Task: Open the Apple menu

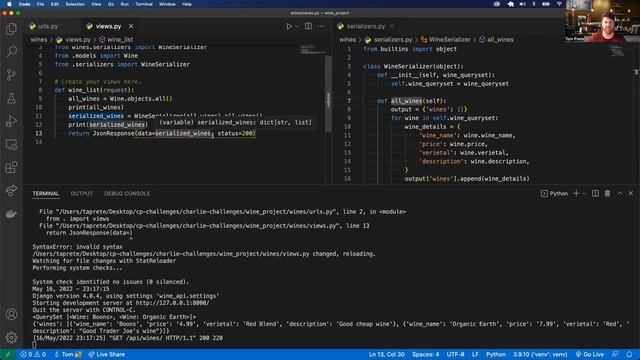Action: click(9, 4)
